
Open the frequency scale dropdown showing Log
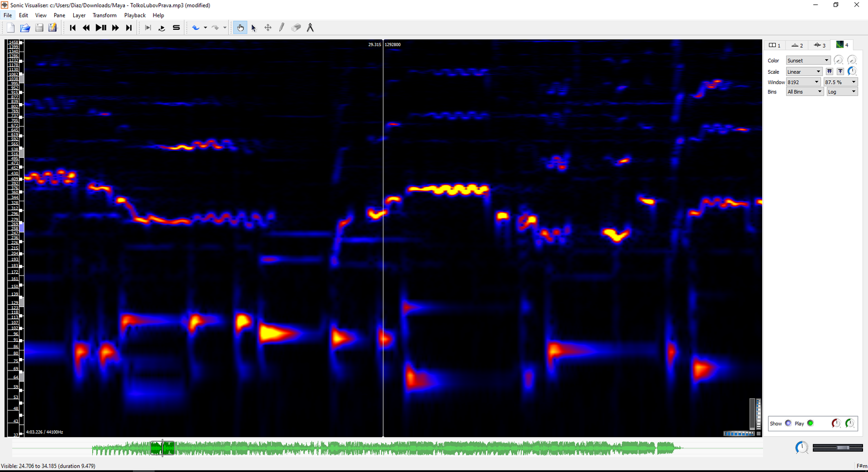842,92
